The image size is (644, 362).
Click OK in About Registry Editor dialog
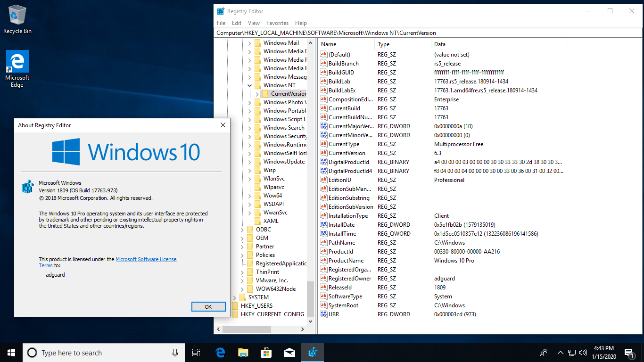(208, 306)
